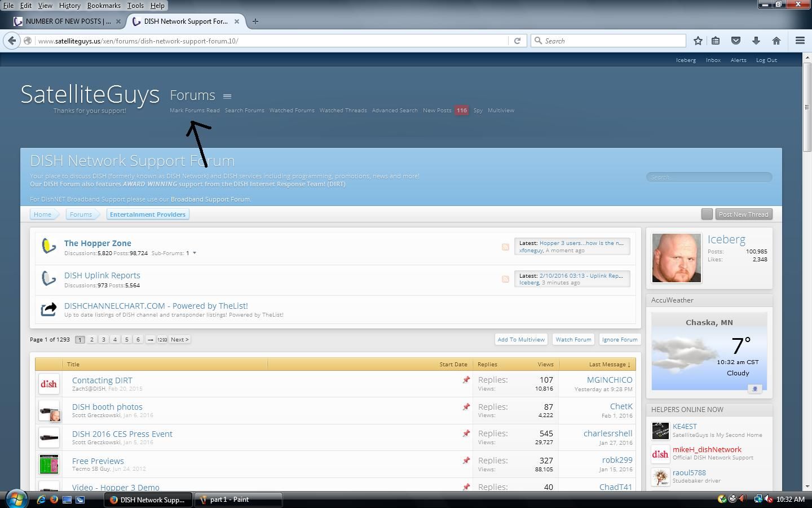
Task: Open New Posts link
Action: pos(437,110)
